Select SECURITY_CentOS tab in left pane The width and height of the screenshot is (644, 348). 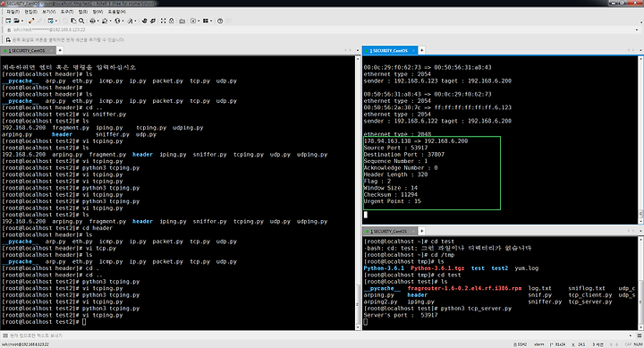coord(28,50)
